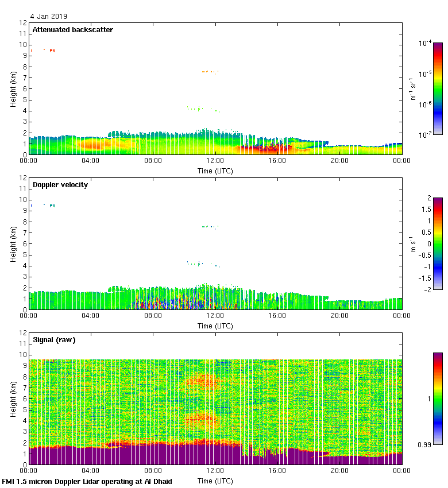Click the red cloud near 9.5 km in backscatter plot
The width and height of the screenshot is (448, 488).
(x=52, y=51)
